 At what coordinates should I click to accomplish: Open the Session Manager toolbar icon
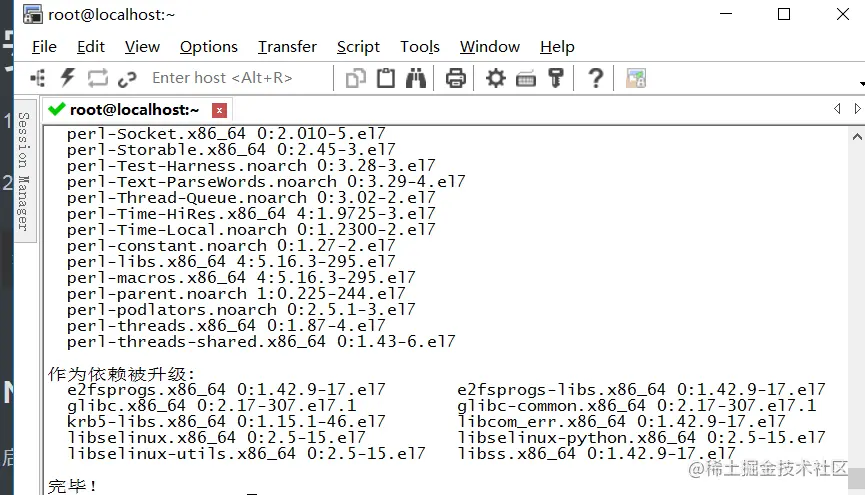(x=38, y=78)
